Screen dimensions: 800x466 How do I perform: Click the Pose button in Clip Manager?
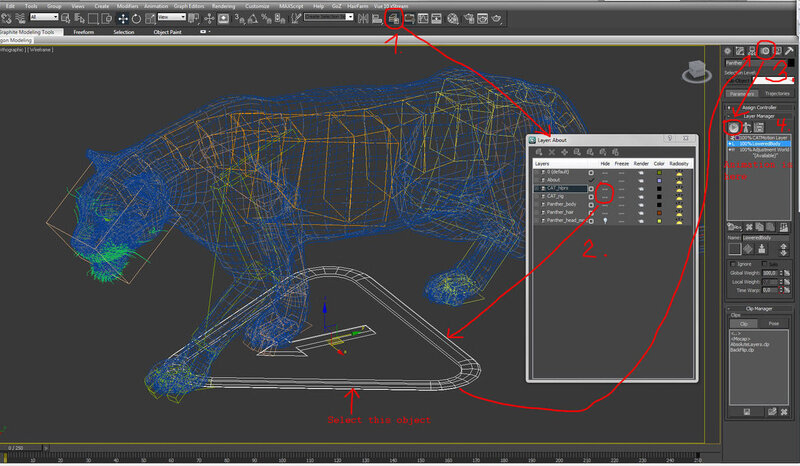point(774,324)
